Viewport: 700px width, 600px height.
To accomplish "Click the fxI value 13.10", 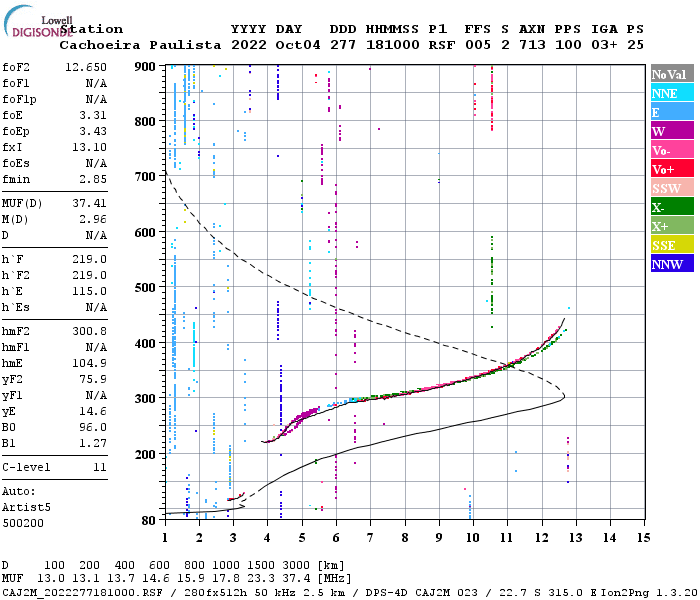I will [x=89, y=147].
